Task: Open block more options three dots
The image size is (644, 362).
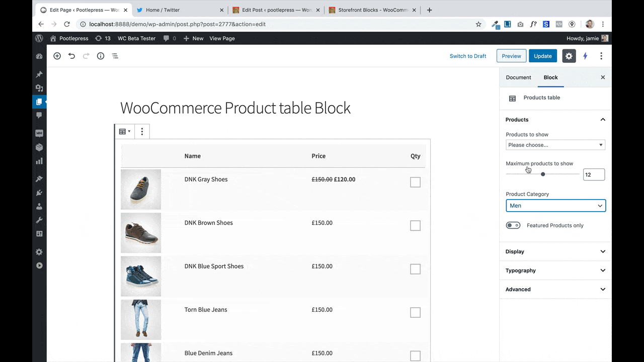Action: pyautogui.click(x=142, y=132)
